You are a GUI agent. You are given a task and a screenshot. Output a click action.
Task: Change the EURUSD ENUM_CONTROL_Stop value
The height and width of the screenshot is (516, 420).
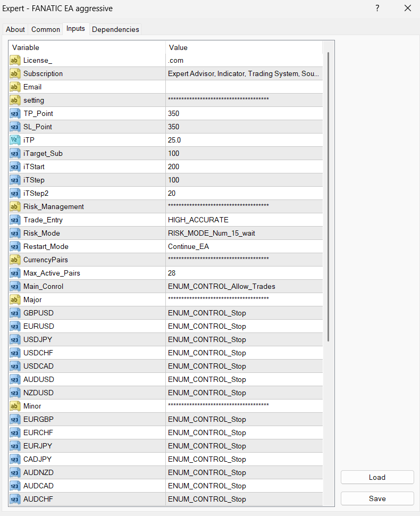point(243,327)
